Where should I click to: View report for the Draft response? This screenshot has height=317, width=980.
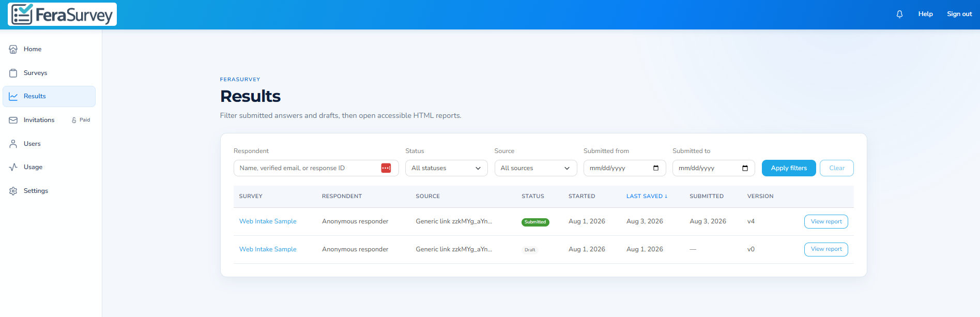coord(826,249)
